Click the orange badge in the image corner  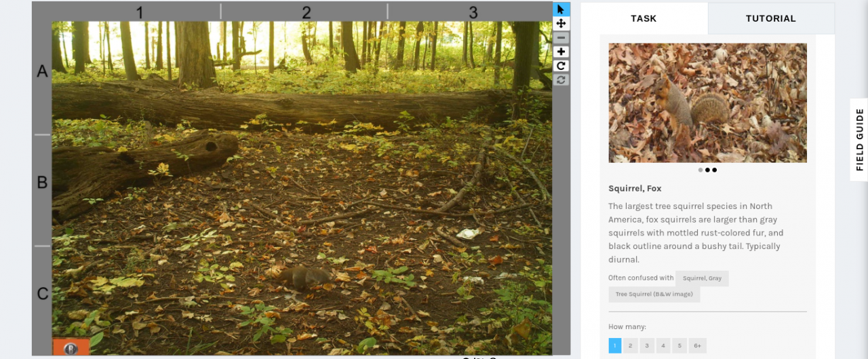pyautogui.click(x=71, y=347)
